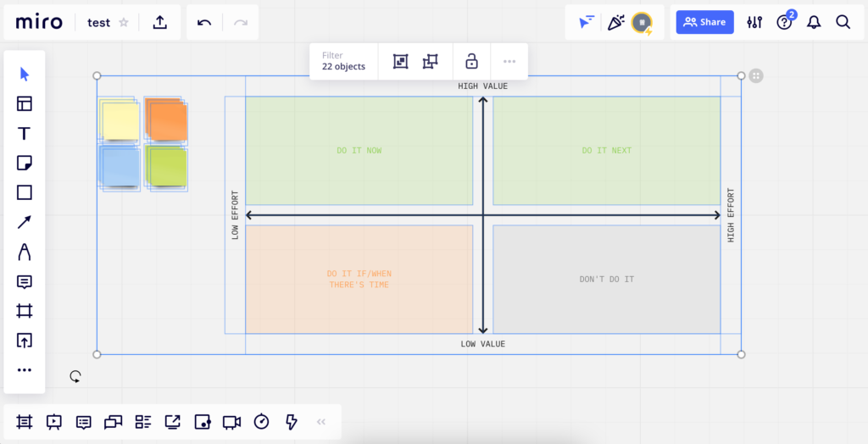Collapse the bottom toolbar double chevron
Viewport: 868px width, 444px height.
coord(321,422)
